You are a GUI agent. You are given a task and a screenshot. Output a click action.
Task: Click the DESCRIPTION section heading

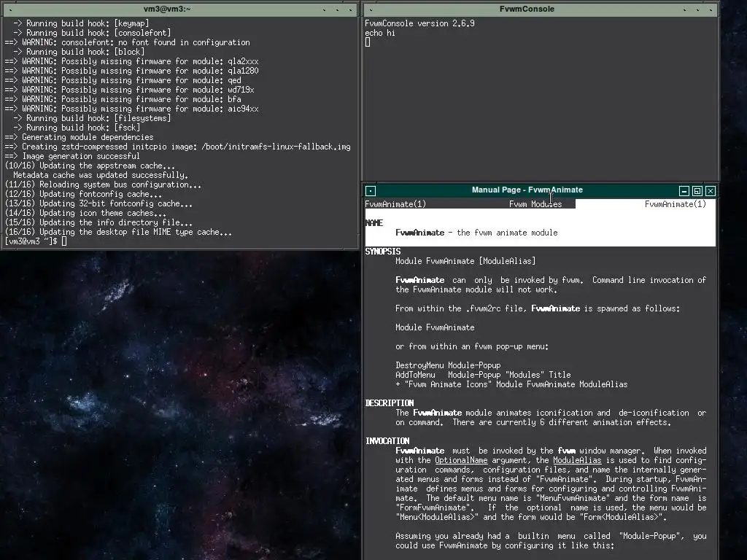tap(390, 403)
